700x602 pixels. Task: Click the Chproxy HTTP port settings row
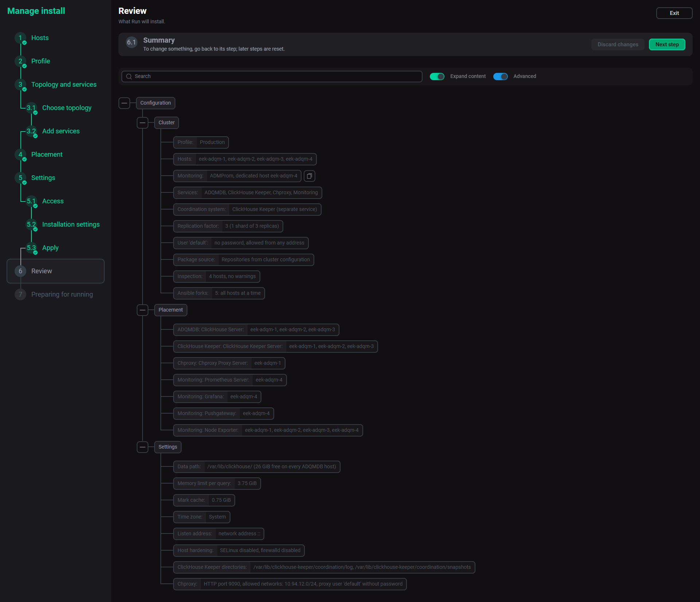[290, 584]
